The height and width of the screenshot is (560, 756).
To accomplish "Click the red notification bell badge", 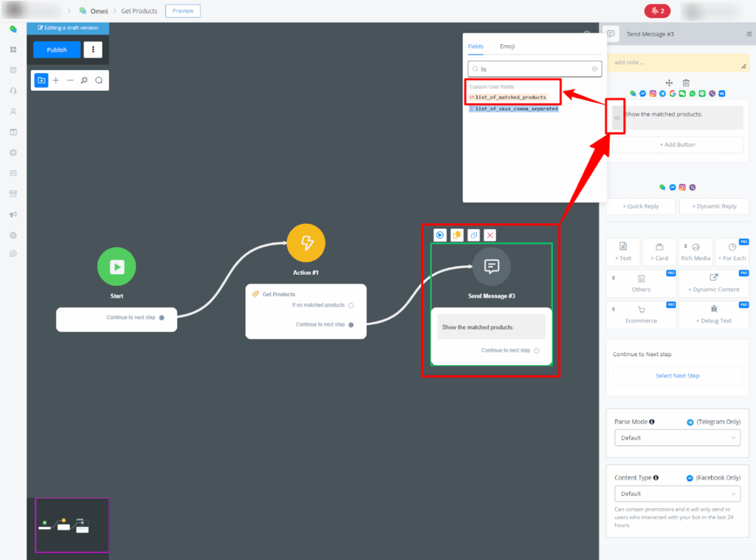I will point(656,11).
